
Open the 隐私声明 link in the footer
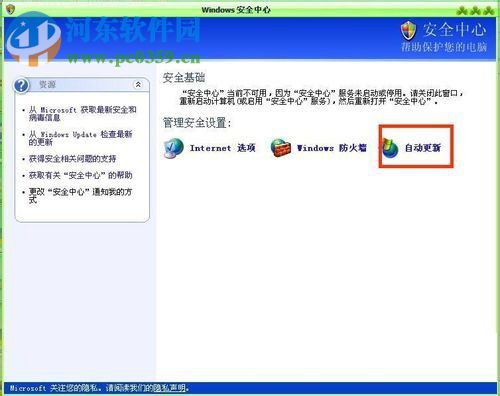pos(169,388)
